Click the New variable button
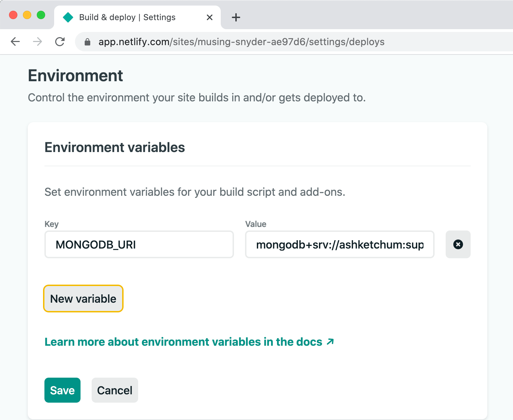 coord(83,299)
